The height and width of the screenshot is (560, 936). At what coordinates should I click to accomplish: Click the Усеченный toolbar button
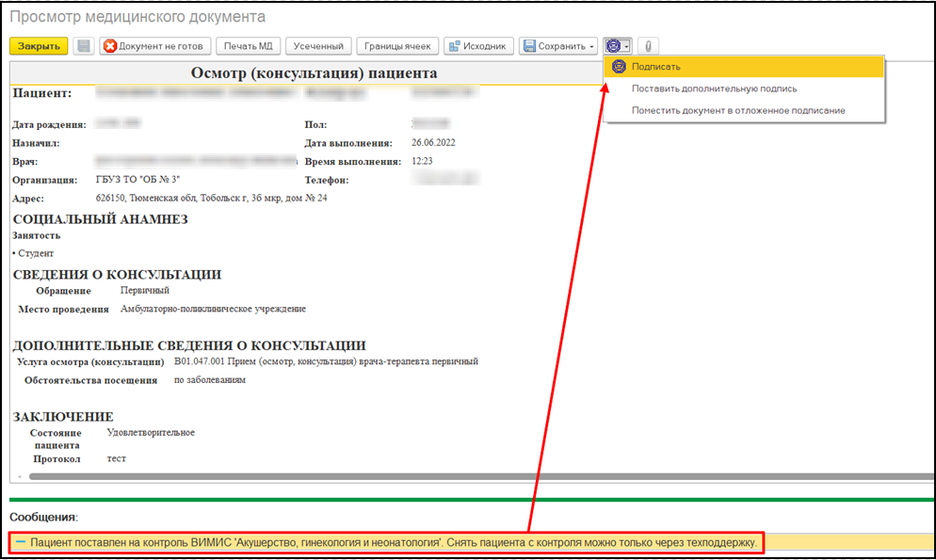[x=318, y=46]
